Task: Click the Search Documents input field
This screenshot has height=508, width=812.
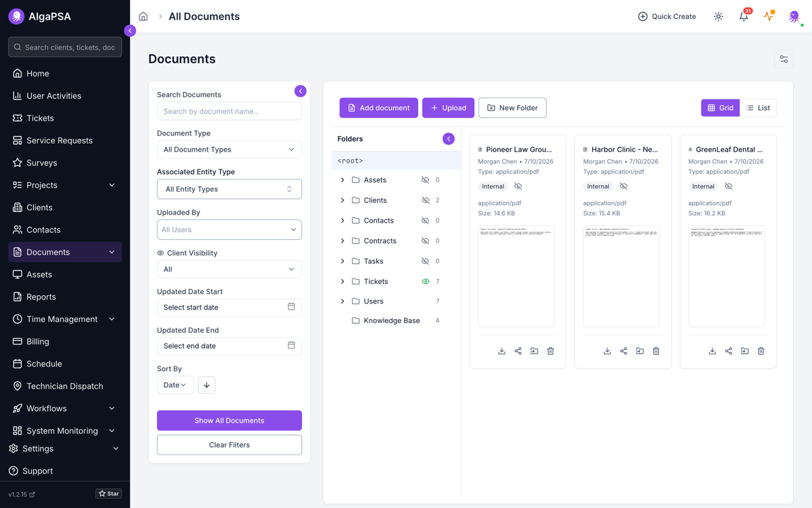Action: (x=229, y=111)
